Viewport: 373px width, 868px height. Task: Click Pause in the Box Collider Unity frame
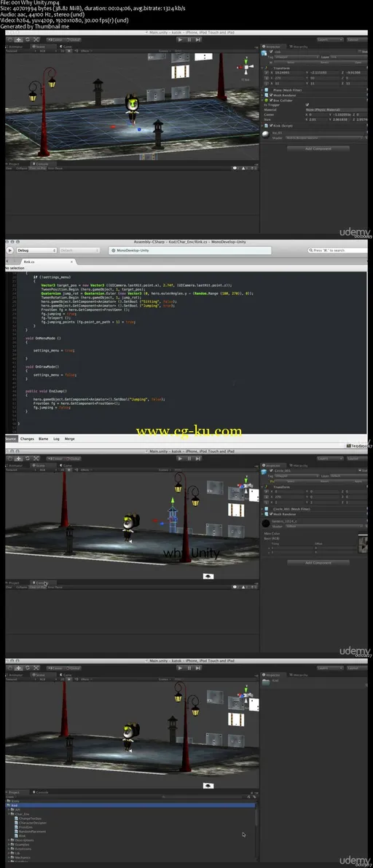click(189, 40)
